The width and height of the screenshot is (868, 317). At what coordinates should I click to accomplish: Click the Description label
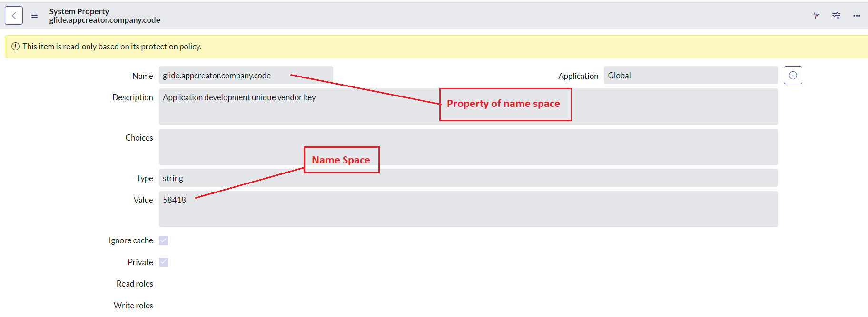pyautogui.click(x=133, y=97)
